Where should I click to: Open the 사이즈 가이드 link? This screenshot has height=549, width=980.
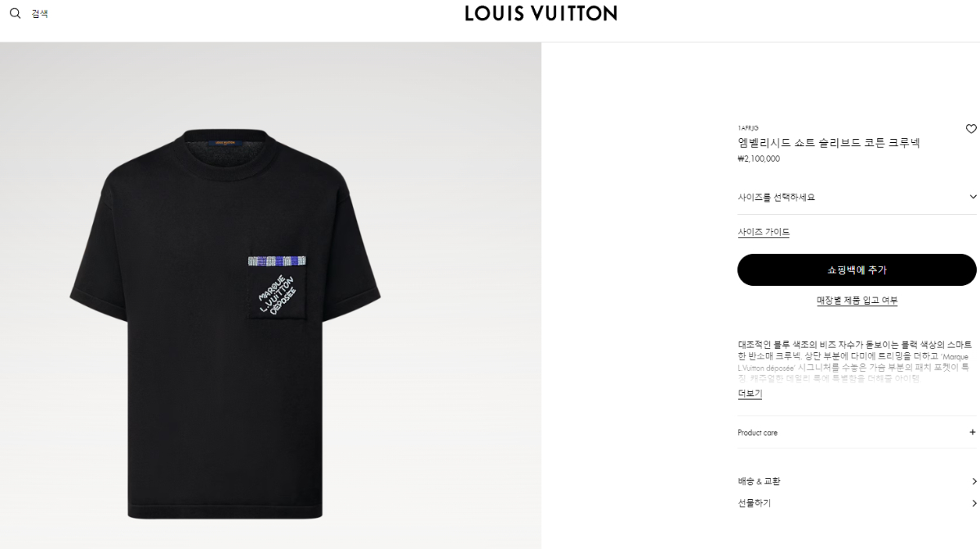point(764,232)
